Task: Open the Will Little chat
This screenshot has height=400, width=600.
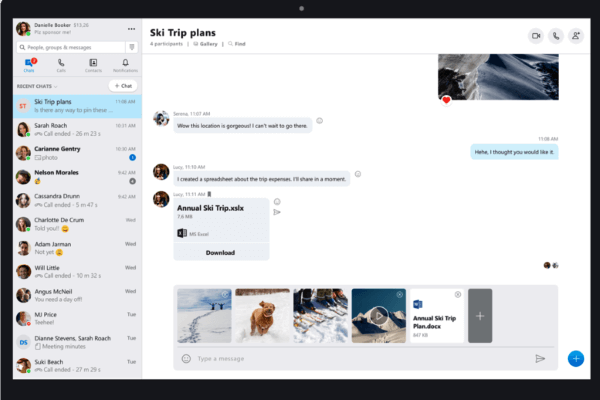Action: (x=78, y=272)
